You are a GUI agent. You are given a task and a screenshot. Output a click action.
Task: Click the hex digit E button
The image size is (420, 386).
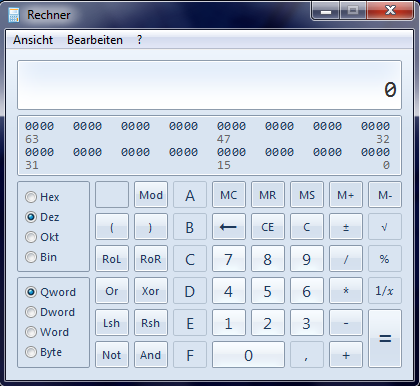click(190, 323)
